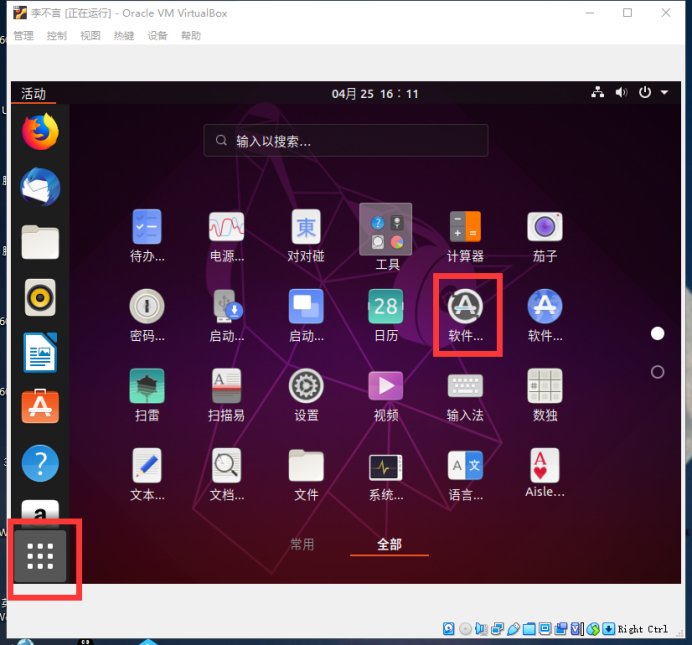Open VirtualBox 视图 menu
Screen dimensions: 692x645
(x=90, y=36)
